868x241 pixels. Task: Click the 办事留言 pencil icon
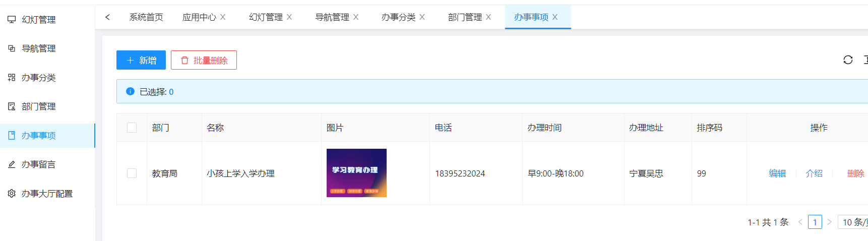click(x=12, y=164)
